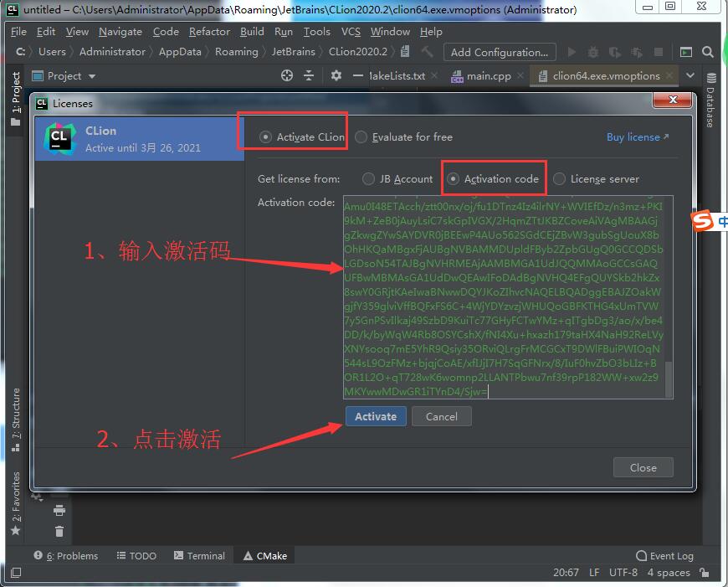Open the Project view dropdown arrow
Viewport: 728px width, 587px height.
pyautogui.click(x=92, y=76)
